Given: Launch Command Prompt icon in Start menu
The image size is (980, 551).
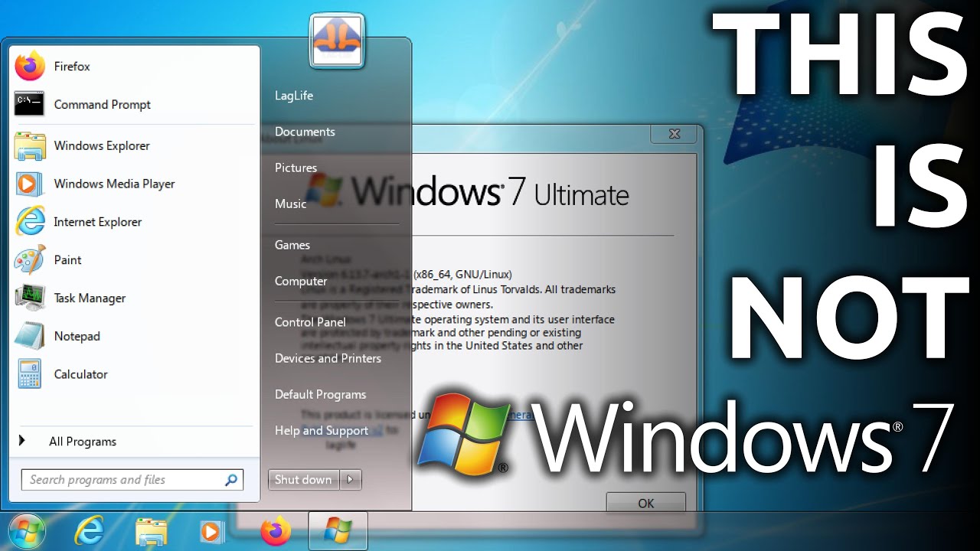Looking at the screenshot, I should 30,104.
